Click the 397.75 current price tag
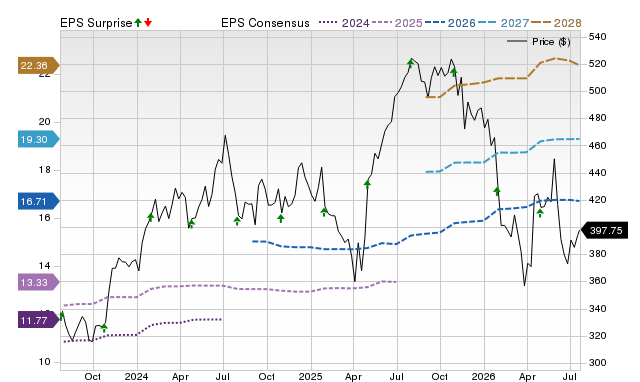The image size is (640, 382). 604,231
